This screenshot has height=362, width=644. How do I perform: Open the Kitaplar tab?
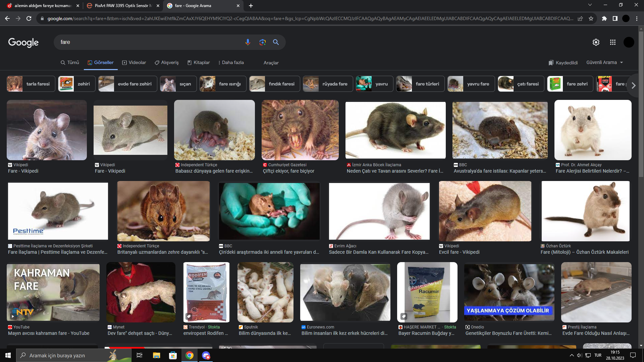coord(199,63)
